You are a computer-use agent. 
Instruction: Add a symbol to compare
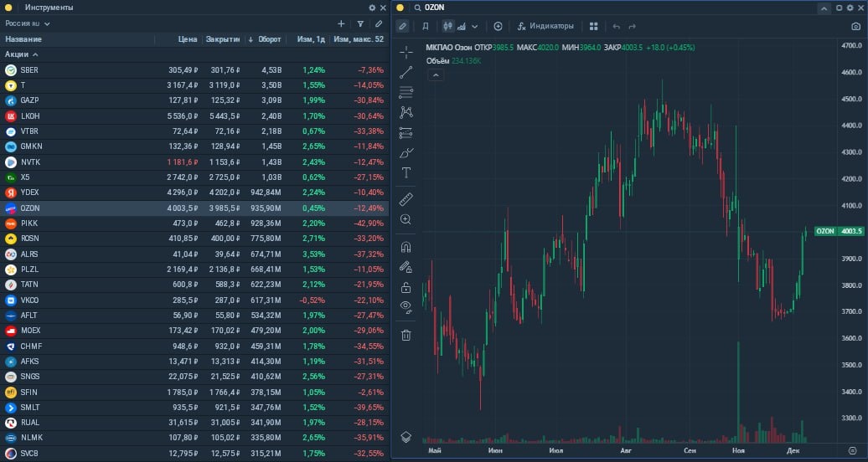coord(498,26)
